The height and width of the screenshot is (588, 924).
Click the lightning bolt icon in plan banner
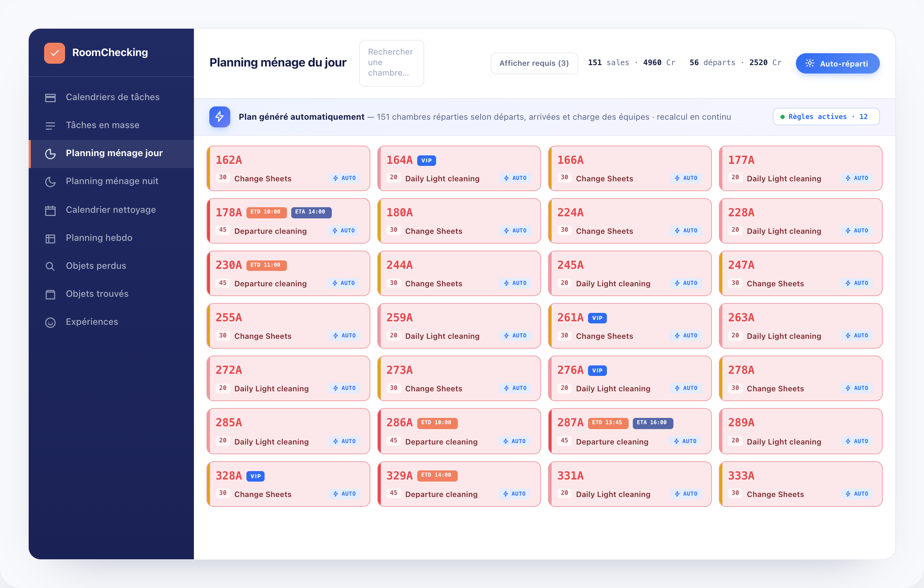tap(219, 117)
